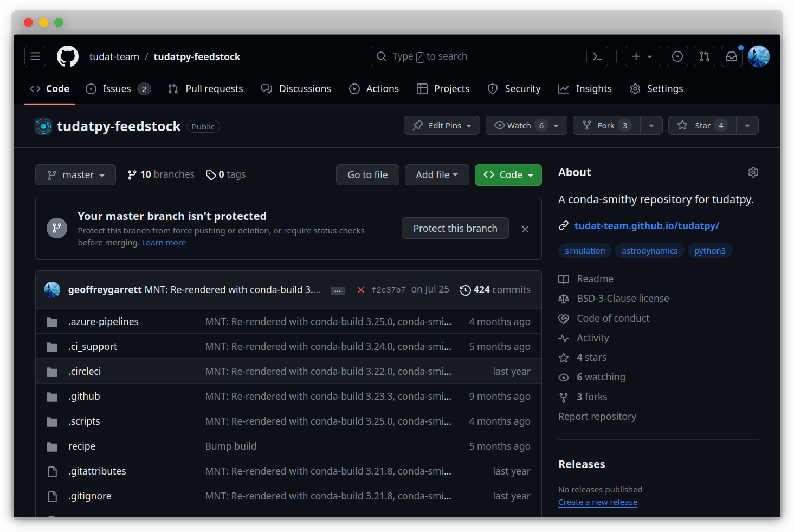Click the python3 topic tag
This screenshot has width=794, height=532.
(710, 251)
